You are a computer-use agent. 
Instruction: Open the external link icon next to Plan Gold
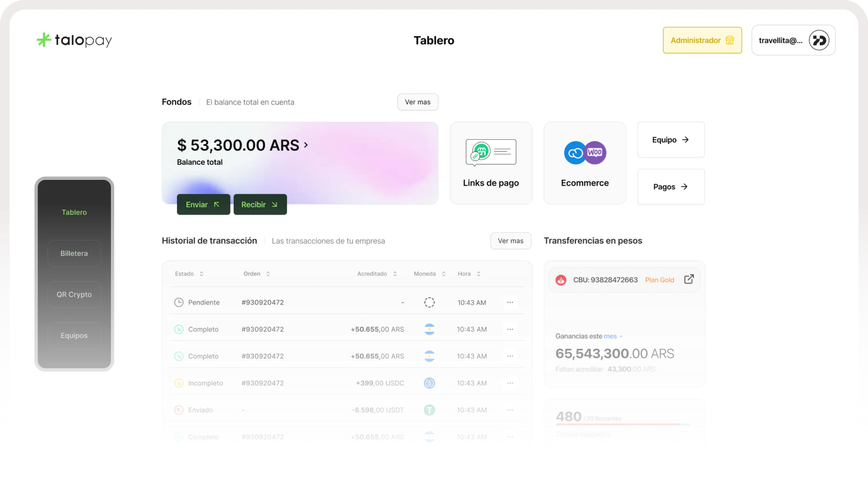coord(689,279)
